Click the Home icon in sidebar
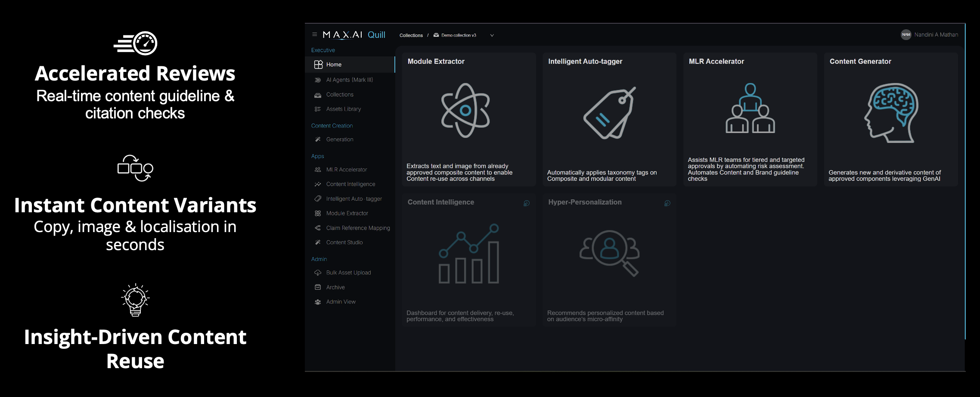The image size is (980, 397). pos(318,65)
